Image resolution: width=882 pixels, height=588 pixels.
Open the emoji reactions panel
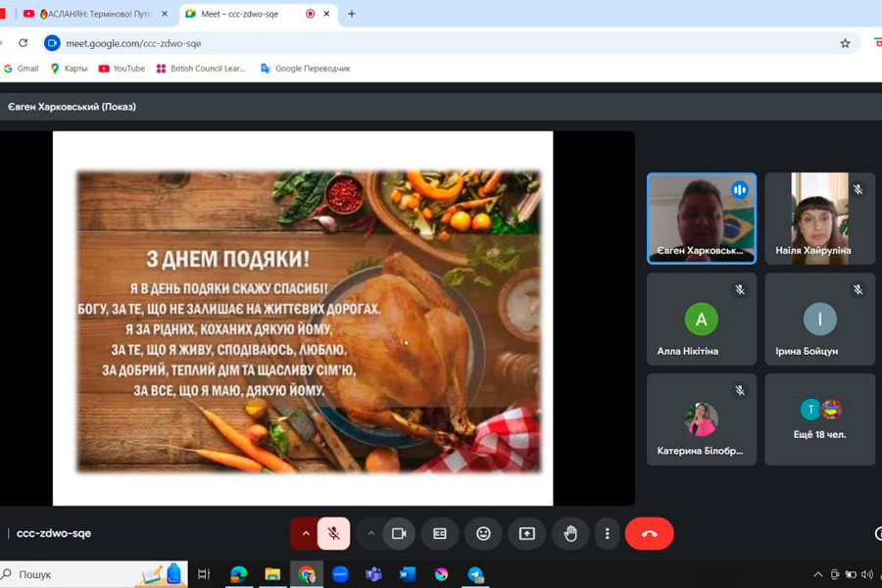483,533
